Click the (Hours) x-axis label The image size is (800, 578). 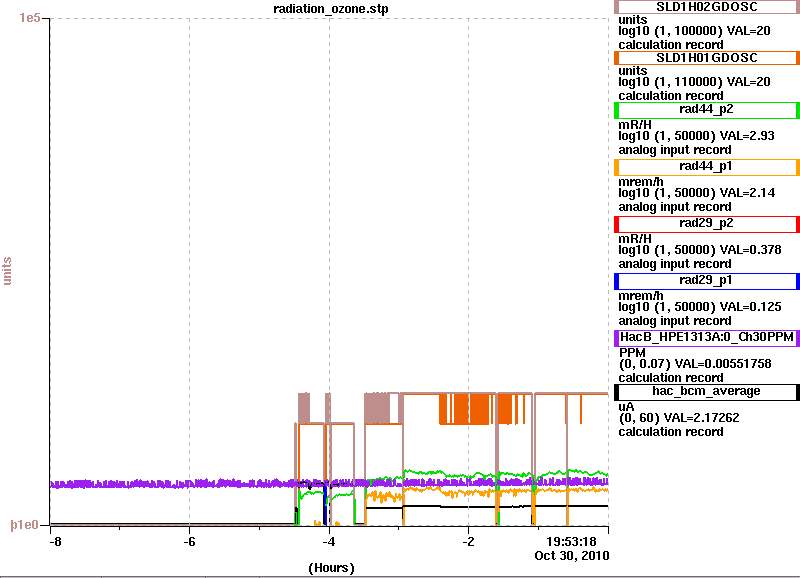331,568
